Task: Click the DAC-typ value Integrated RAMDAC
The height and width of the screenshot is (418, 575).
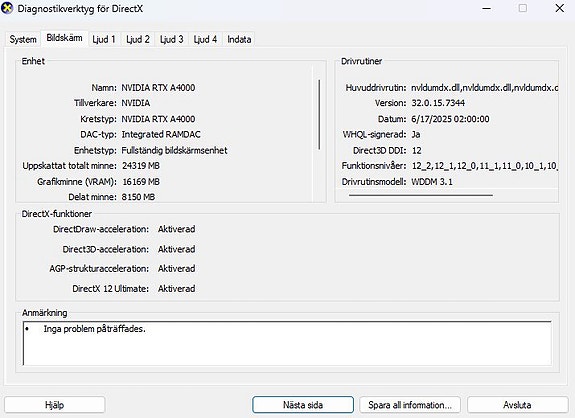Action: pos(161,135)
